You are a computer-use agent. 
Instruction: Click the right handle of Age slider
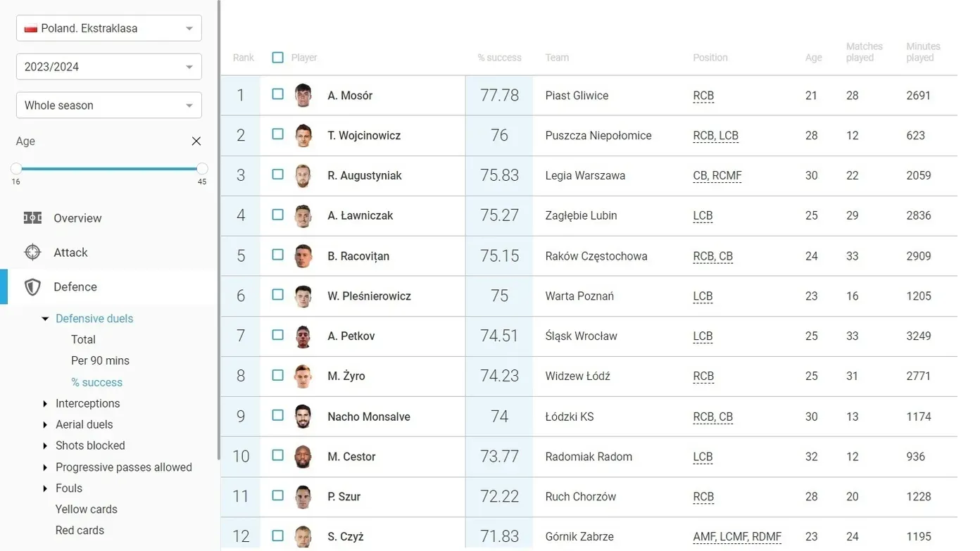click(202, 169)
